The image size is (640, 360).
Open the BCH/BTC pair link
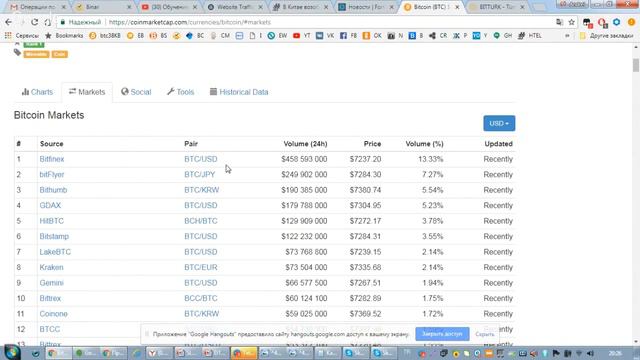(x=201, y=221)
